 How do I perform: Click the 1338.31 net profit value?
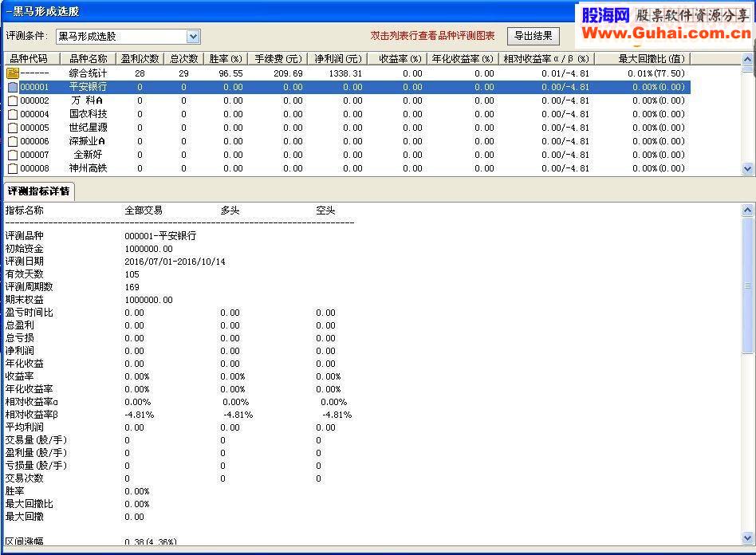(x=345, y=73)
